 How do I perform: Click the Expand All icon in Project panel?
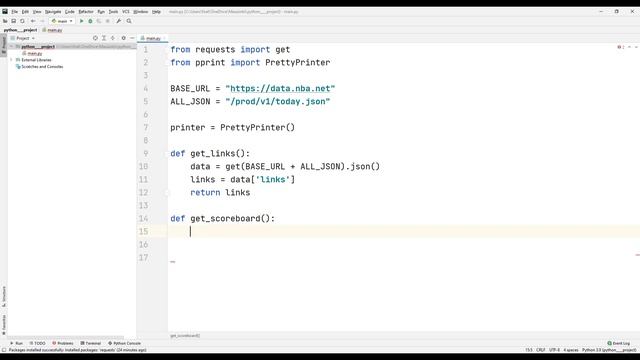[104, 38]
